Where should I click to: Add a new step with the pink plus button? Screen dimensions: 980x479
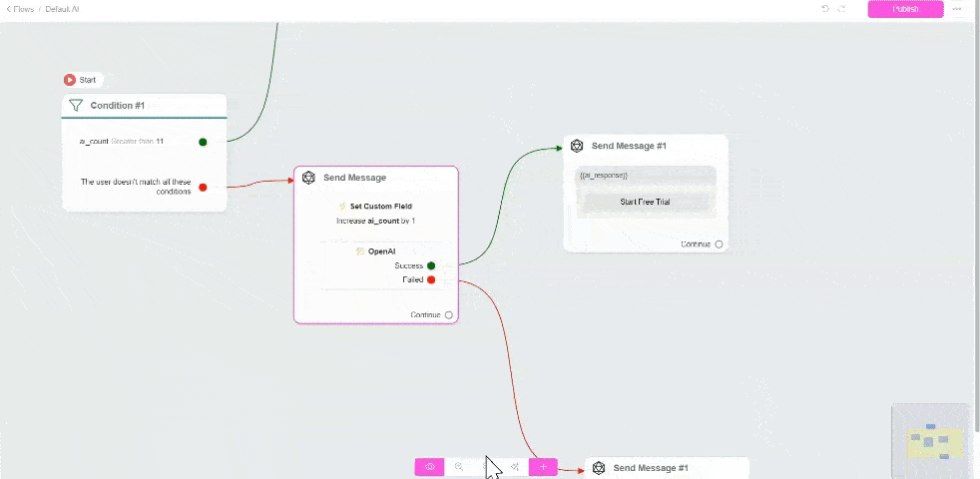(543, 466)
